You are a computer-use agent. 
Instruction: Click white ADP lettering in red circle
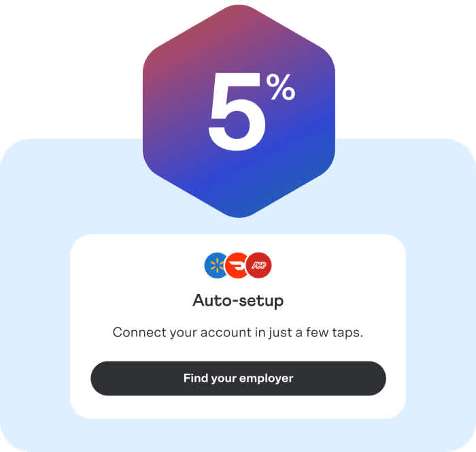(x=259, y=265)
